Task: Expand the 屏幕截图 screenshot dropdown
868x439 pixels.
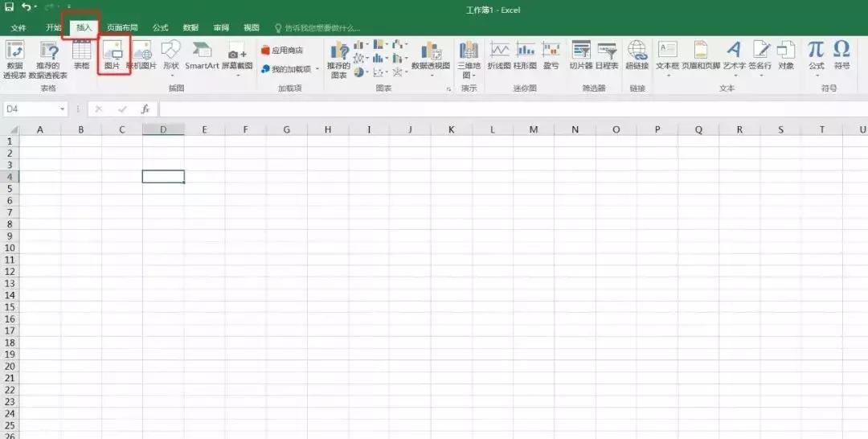Action: (x=237, y=74)
